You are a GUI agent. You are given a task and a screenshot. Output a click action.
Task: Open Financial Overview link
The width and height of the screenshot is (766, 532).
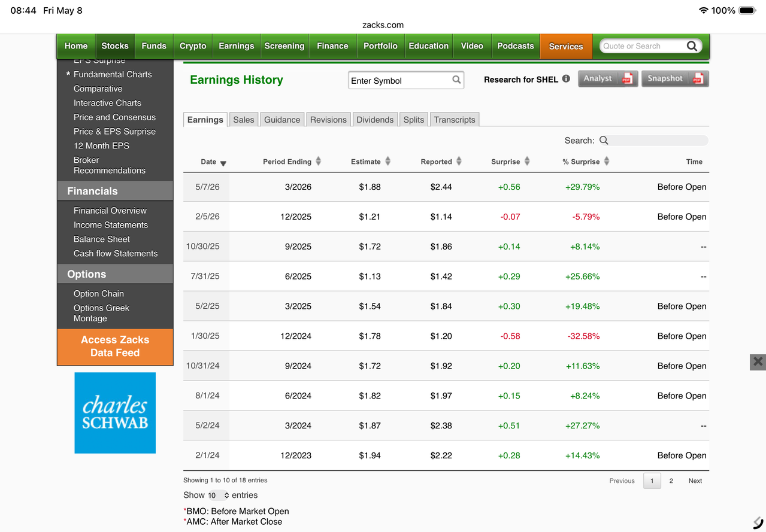point(110,211)
